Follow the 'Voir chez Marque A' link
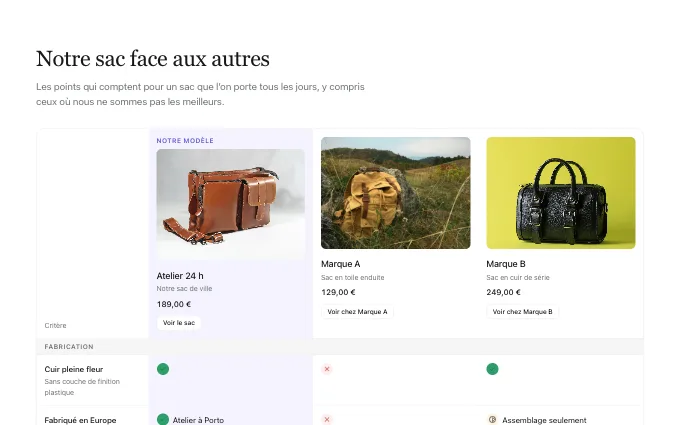Screen dimensions: 680x425 [x=357, y=311]
